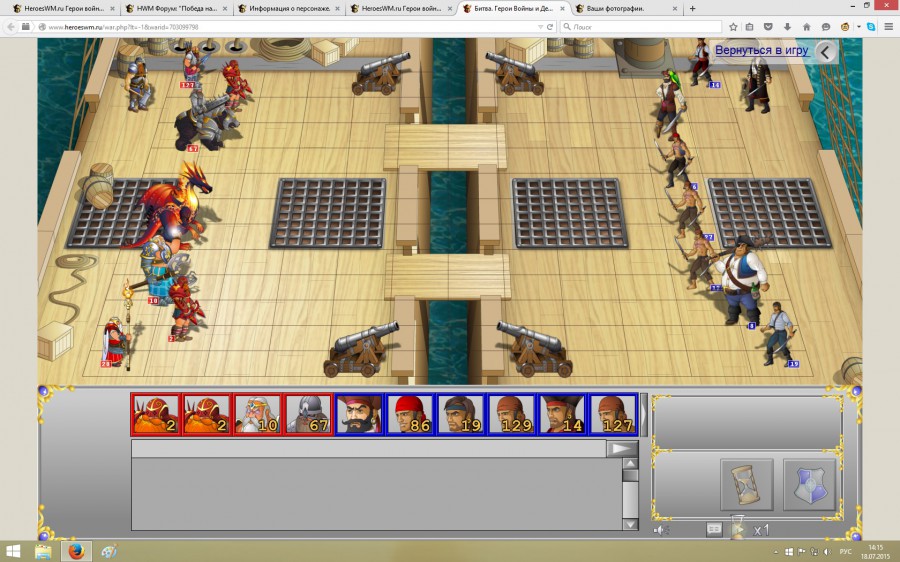Send chat message with arrow button
This screenshot has height=562, width=900.
(x=622, y=448)
